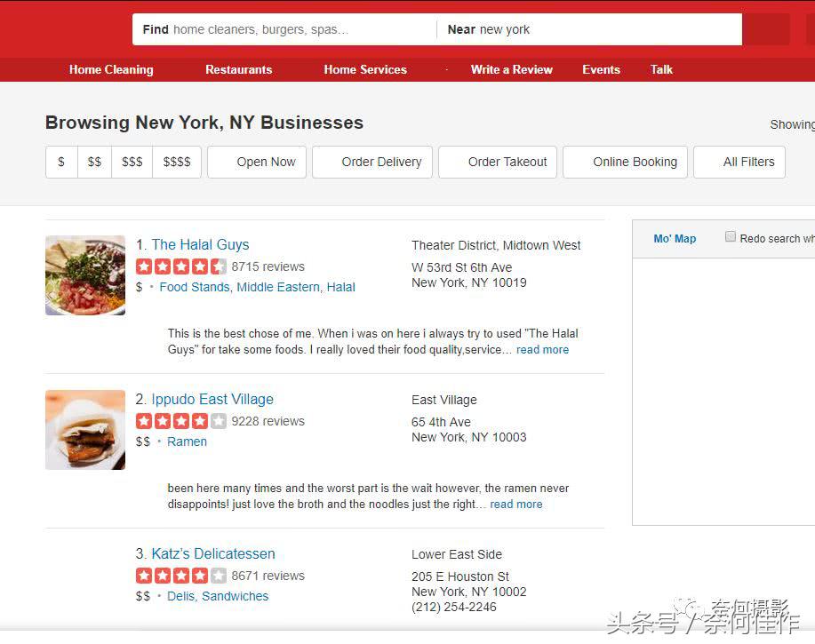Click The Halal Guys star rating
This screenshot has width=815, height=644.
(x=181, y=266)
